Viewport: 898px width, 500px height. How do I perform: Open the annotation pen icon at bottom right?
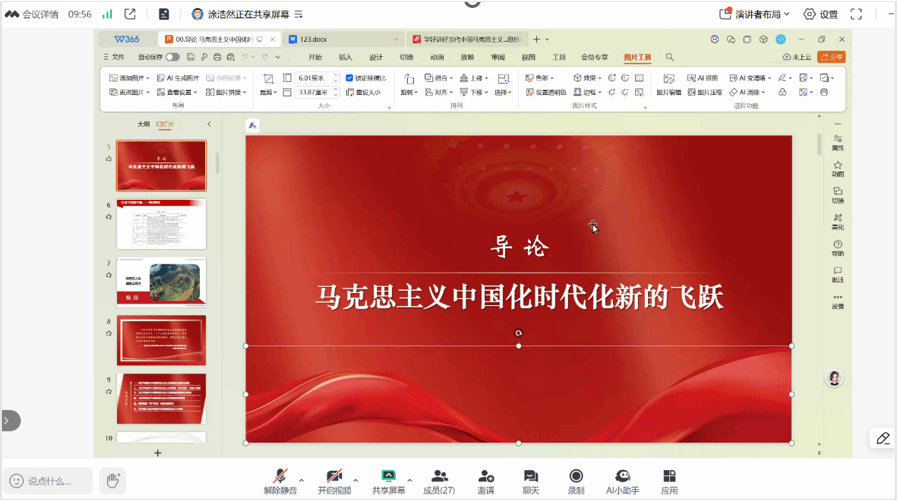[882, 438]
